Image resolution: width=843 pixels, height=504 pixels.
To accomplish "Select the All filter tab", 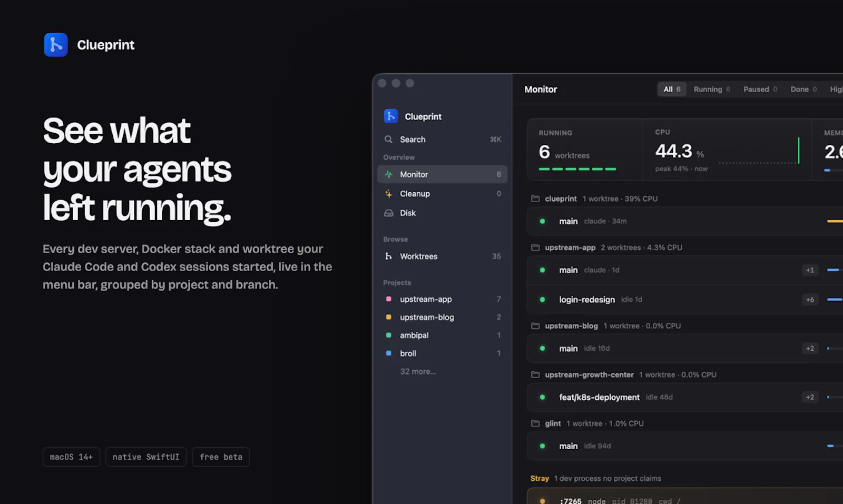I will [x=672, y=90].
